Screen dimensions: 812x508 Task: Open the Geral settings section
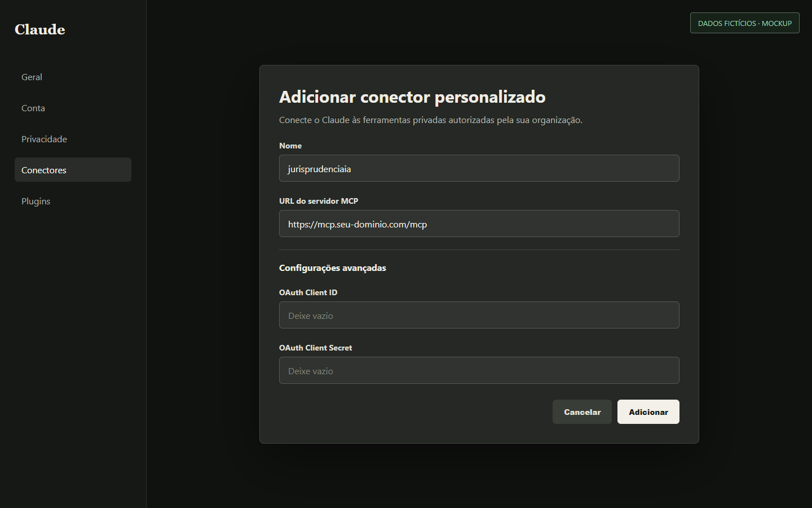[x=73, y=77]
